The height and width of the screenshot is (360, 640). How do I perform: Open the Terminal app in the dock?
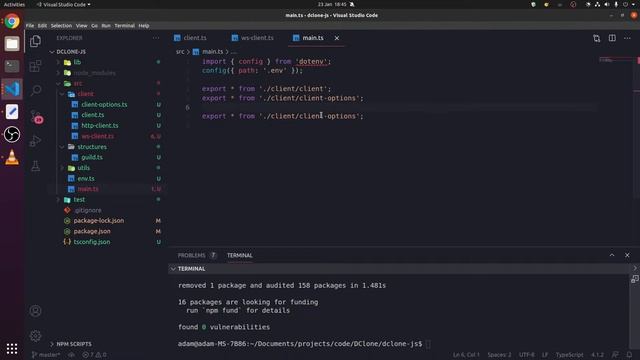(12, 66)
